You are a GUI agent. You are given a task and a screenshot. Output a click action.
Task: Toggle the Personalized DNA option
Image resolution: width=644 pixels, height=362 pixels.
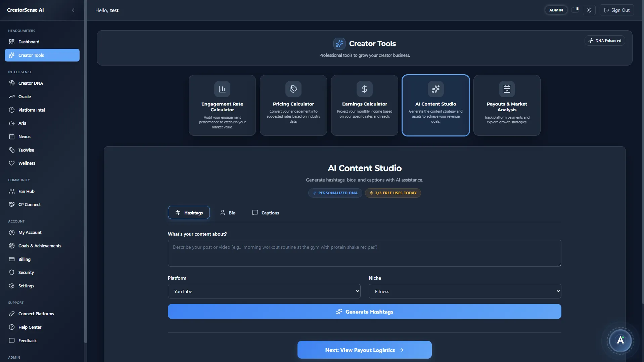coord(335,193)
